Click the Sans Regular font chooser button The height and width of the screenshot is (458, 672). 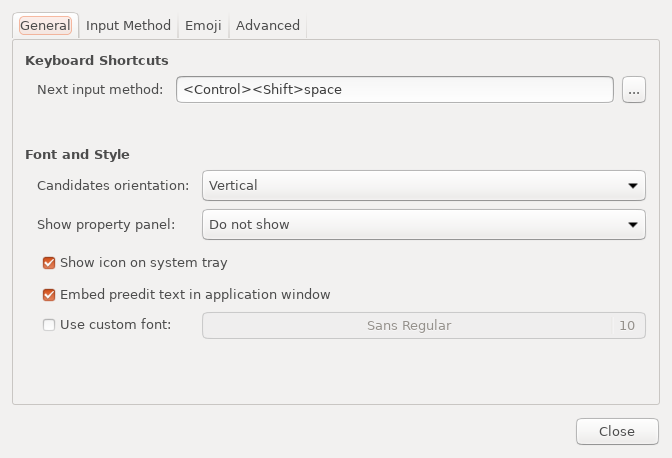coord(424,326)
